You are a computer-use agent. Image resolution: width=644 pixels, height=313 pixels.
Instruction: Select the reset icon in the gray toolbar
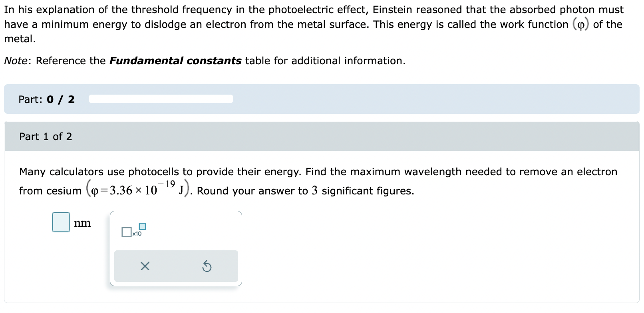(206, 266)
